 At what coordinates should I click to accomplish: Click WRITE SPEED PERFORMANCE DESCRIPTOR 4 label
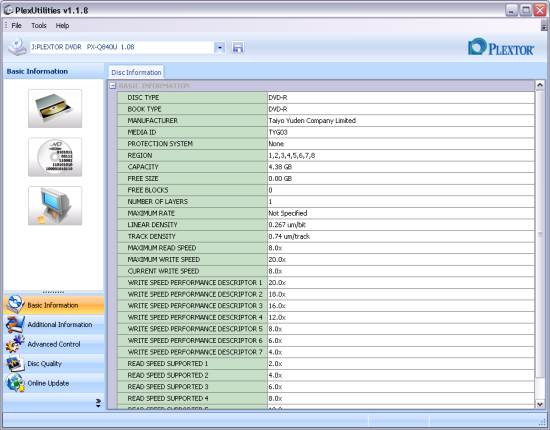coord(195,317)
